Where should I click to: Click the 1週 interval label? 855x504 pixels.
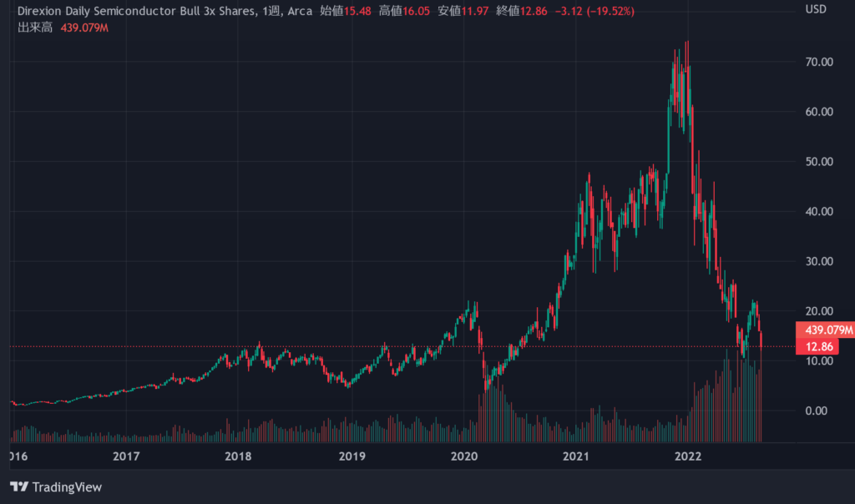(271, 11)
